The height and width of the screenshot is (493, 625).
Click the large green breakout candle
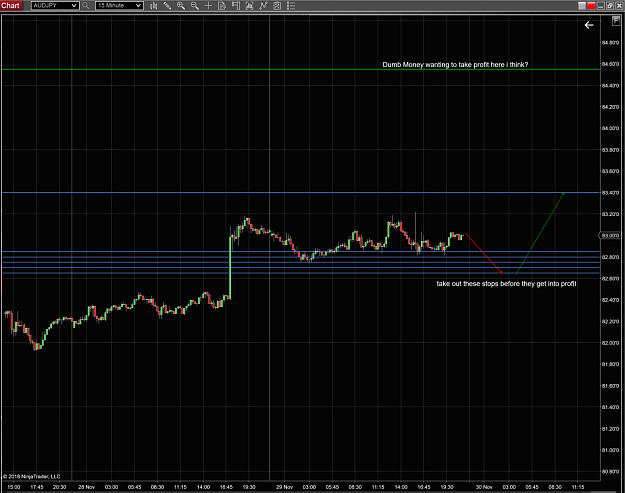pos(230,267)
